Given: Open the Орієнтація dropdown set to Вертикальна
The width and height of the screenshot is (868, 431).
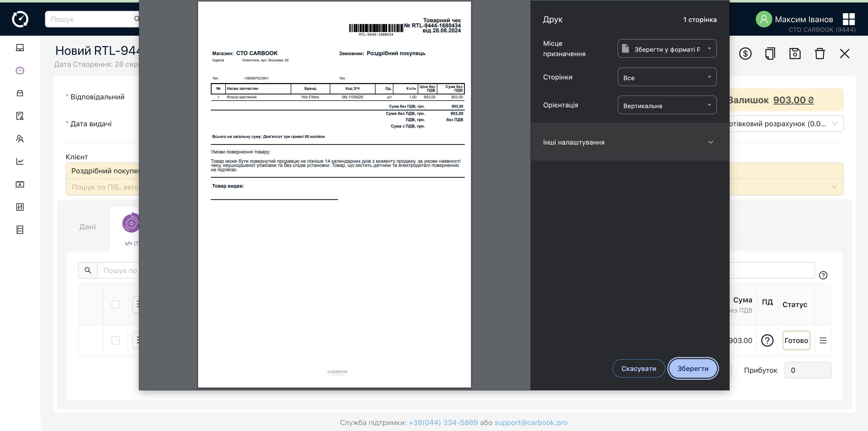Looking at the screenshot, I should pyautogui.click(x=667, y=105).
